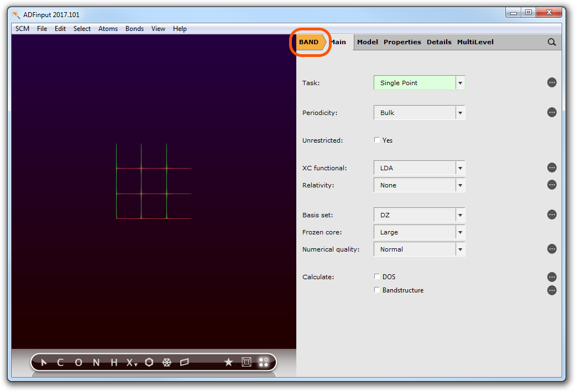Select the arrow pointer tool
The width and height of the screenshot is (576, 392).
pyautogui.click(x=44, y=363)
